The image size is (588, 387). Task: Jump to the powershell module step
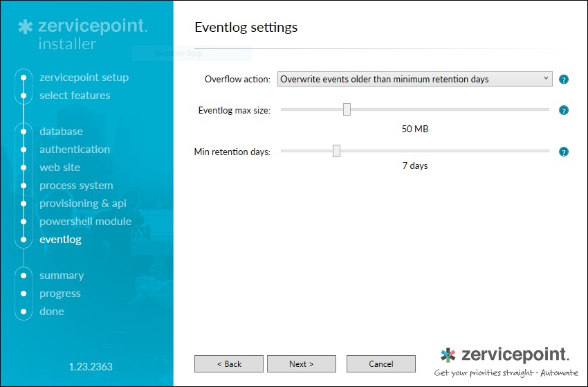pyautogui.click(x=86, y=222)
